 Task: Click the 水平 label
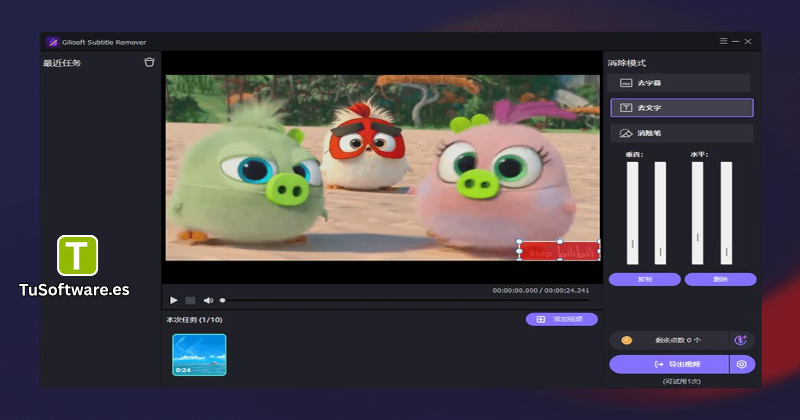point(699,154)
